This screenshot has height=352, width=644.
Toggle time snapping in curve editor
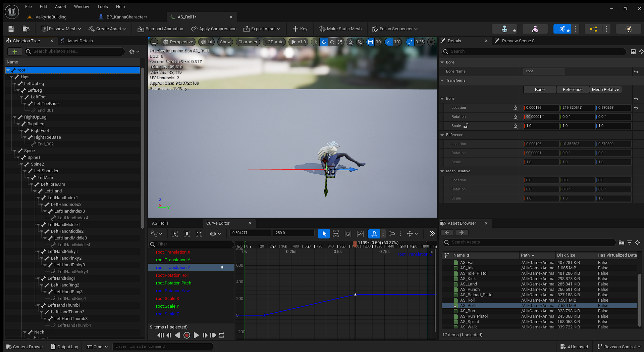[x=374, y=234]
